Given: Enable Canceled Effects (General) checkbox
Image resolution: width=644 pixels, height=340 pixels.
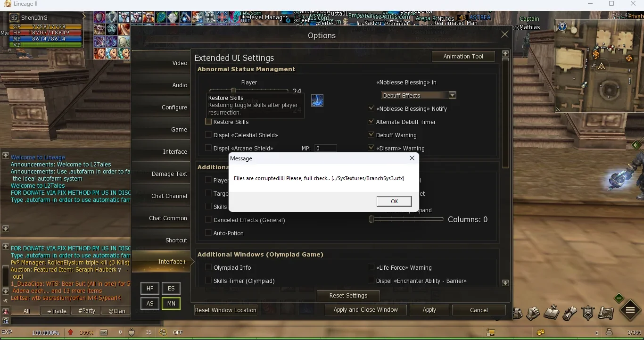Looking at the screenshot, I should [x=208, y=220].
